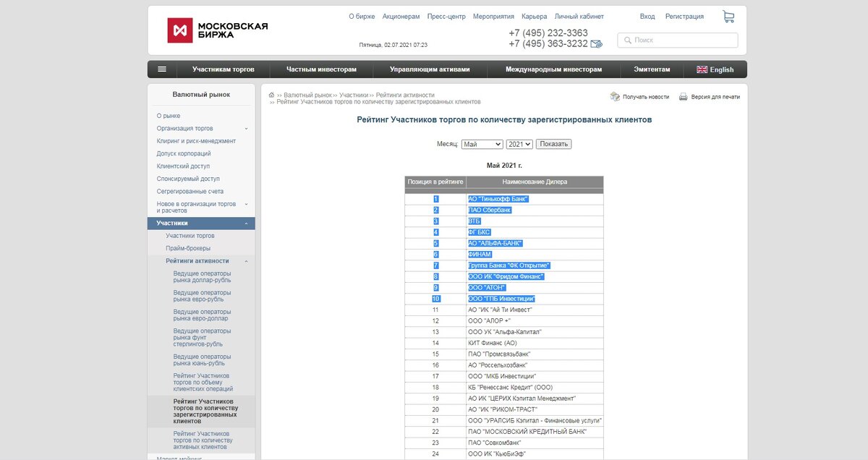Click КИТ Финанс (АО) table cell
This screenshot has width=868, height=460.
(535, 343)
